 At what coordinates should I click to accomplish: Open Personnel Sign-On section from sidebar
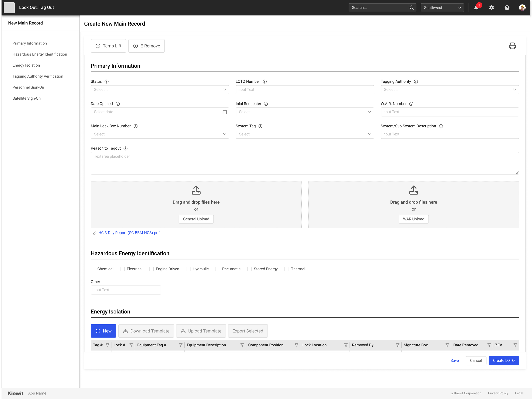click(28, 87)
